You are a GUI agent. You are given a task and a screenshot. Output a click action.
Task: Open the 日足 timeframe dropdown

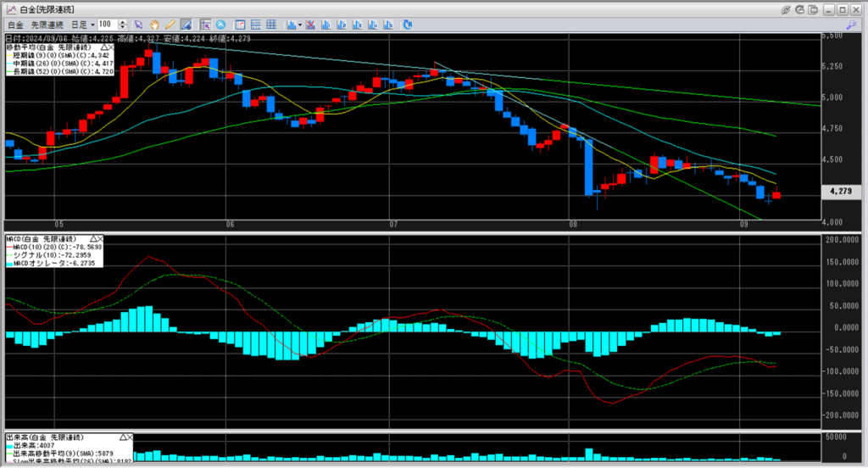tap(83, 25)
